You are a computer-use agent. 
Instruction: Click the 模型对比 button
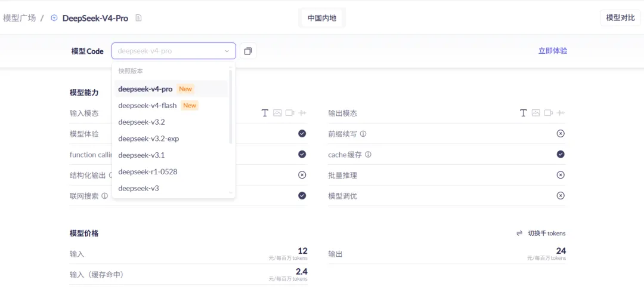(x=620, y=18)
